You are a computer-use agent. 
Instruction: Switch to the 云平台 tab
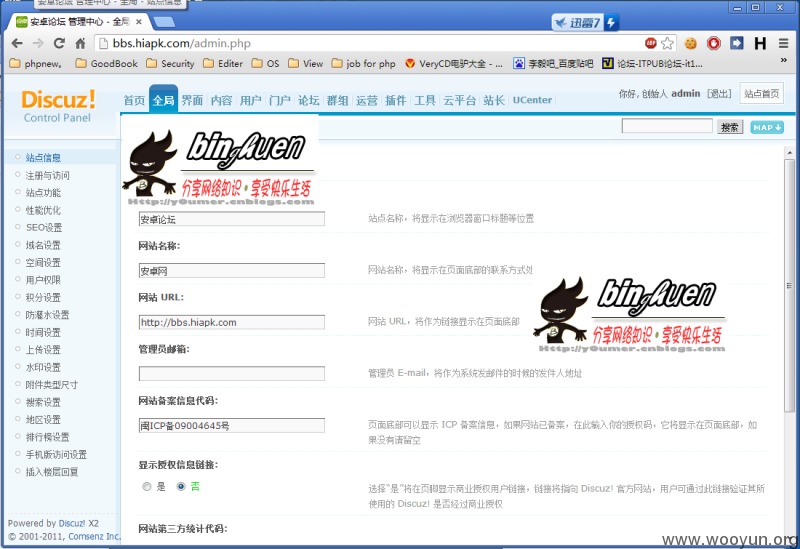pyautogui.click(x=459, y=101)
